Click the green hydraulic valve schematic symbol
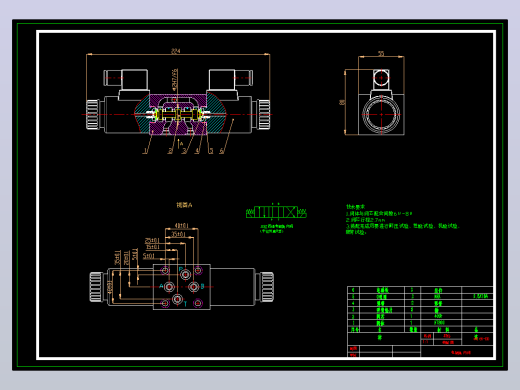Viewport: 520px width, 390px height. (x=276, y=212)
